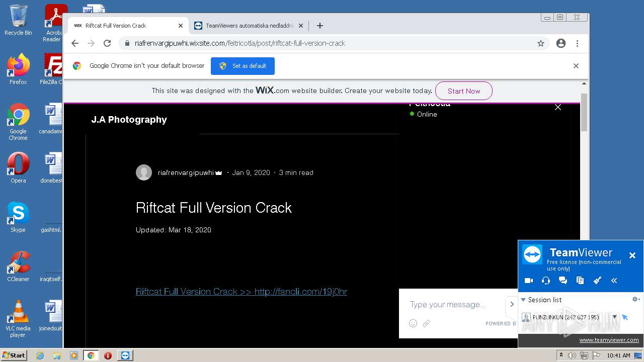Open Recycle Bin desktop icon
This screenshot has width=644, height=362.
click(x=18, y=20)
